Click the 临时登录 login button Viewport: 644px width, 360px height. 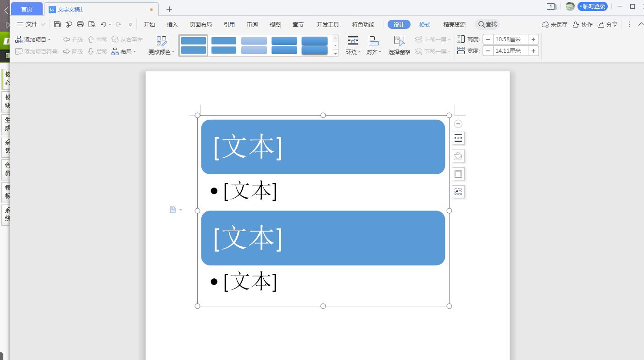(593, 6)
